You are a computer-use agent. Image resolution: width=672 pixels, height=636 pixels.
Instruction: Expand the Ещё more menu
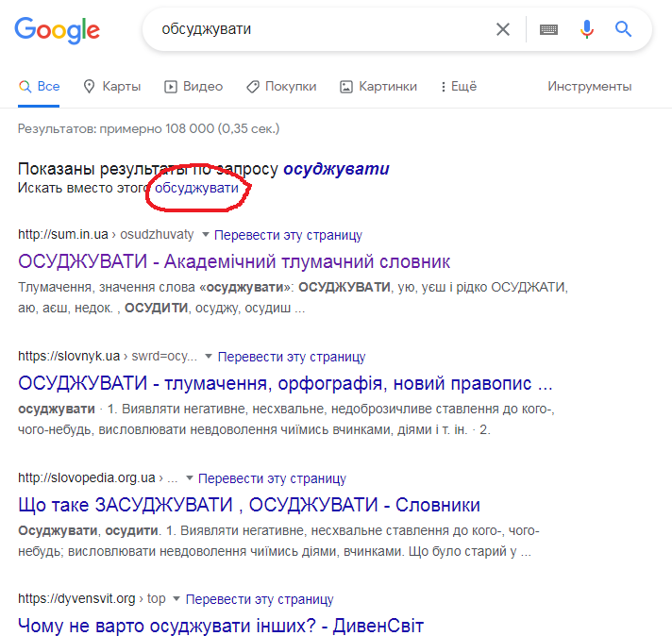[459, 87]
